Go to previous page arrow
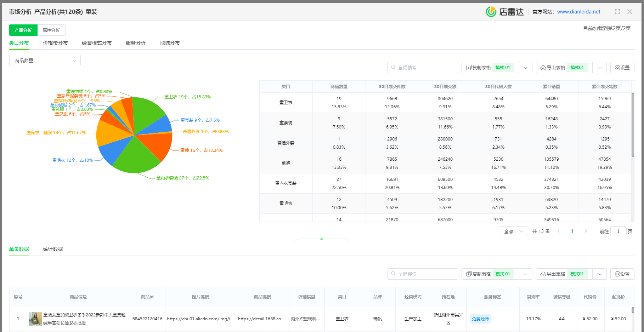The width and height of the screenshot is (644, 332). click(559, 231)
